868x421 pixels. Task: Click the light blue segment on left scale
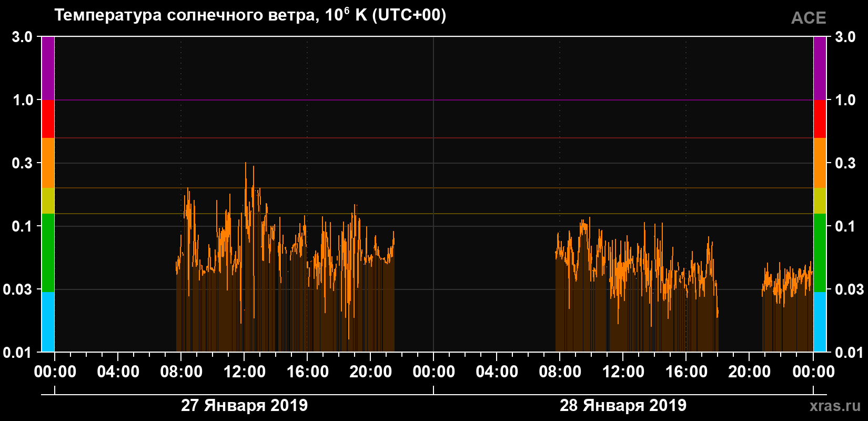pos(48,322)
